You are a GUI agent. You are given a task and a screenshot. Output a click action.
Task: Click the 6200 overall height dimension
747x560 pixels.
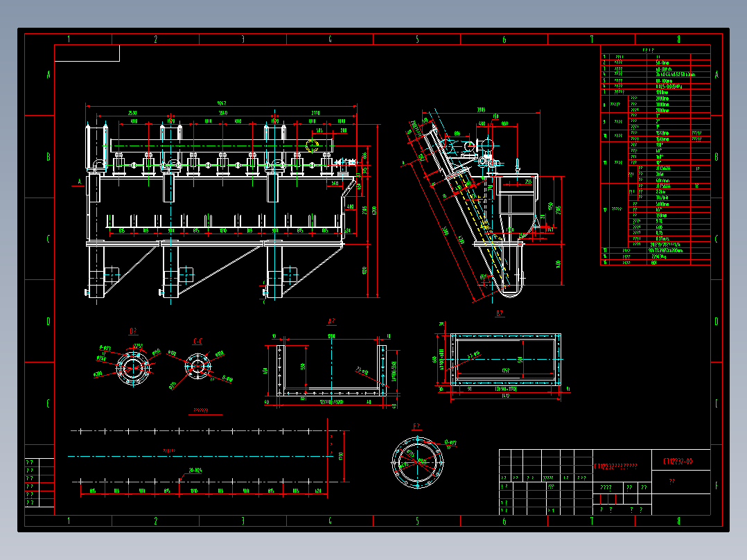tap(374, 210)
